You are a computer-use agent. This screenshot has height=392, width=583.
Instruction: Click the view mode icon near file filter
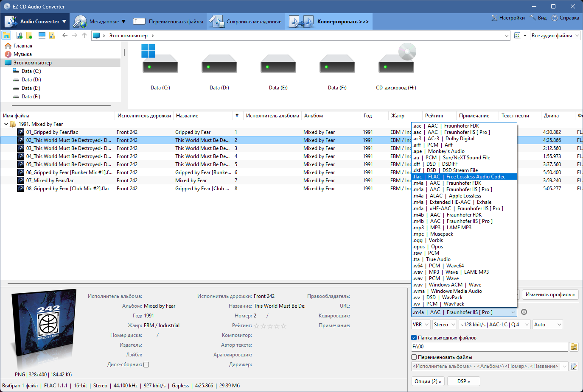pyautogui.click(x=517, y=36)
